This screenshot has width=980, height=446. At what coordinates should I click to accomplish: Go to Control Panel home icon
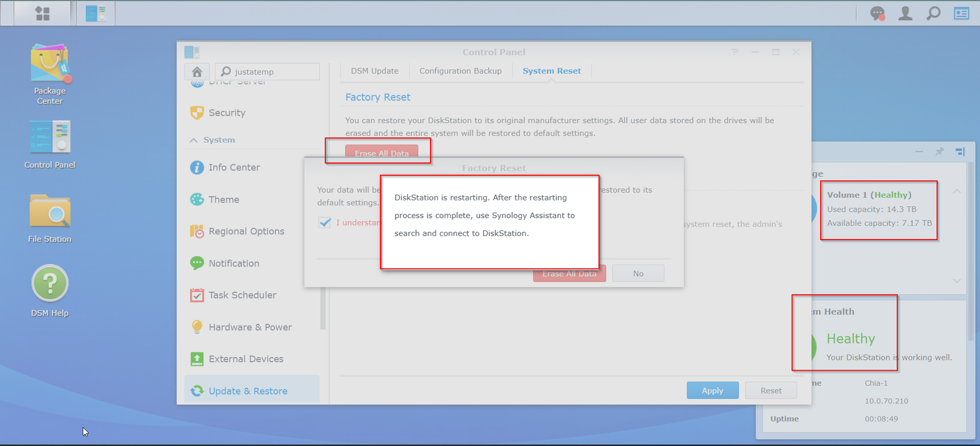[x=197, y=72]
